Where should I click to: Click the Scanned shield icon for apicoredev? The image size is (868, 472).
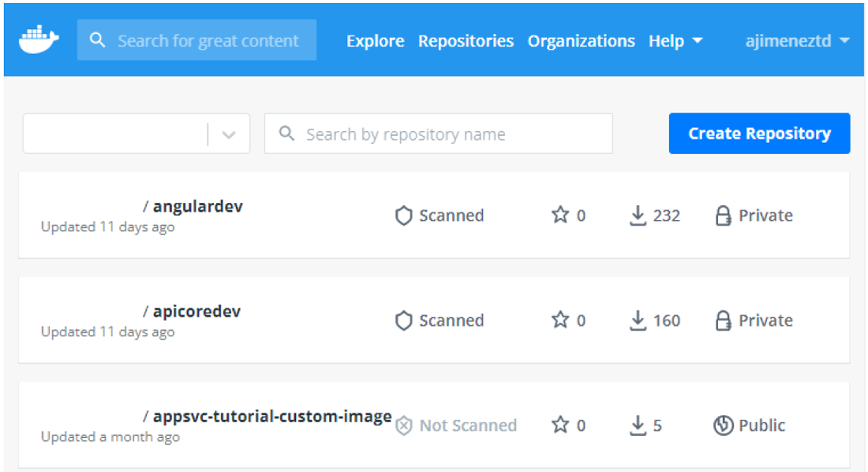tap(404, 320)
